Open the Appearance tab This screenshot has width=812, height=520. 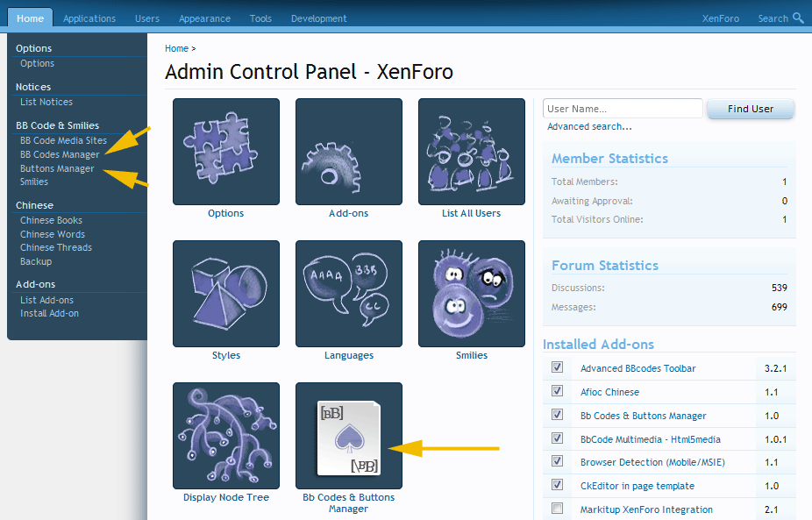[x=204, y=18]
